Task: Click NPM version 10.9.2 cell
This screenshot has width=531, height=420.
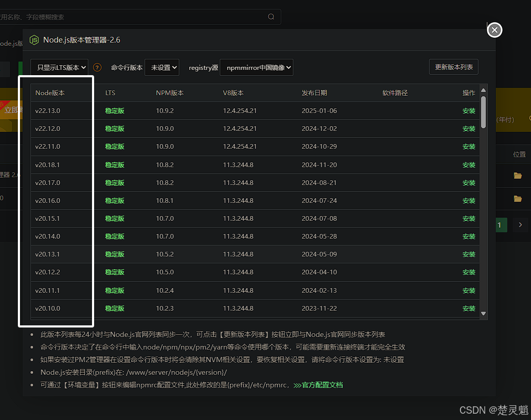Action: (165, 111)
